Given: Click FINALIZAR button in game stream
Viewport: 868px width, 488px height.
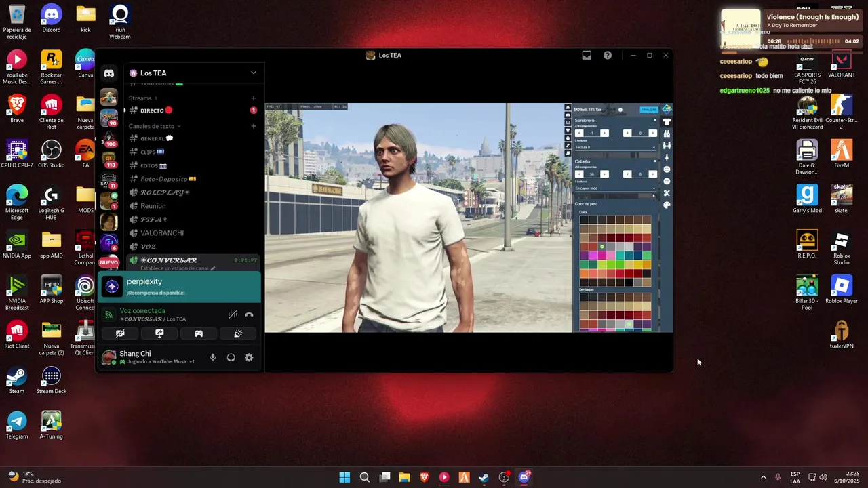Looking at the screenshot, I should pos(649,110).
